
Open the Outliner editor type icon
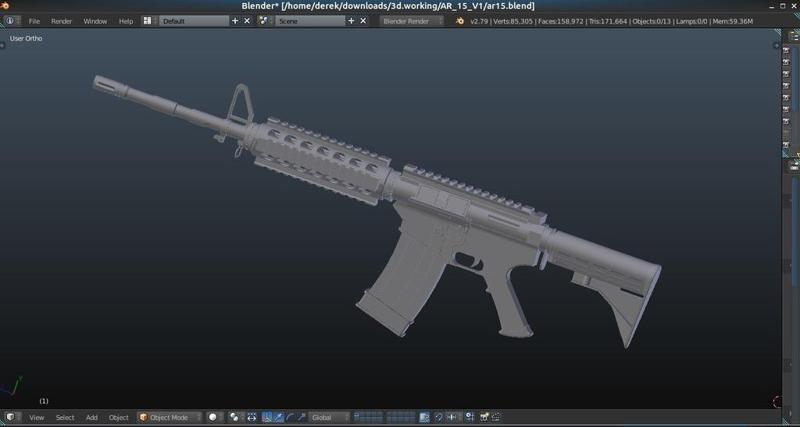click(x=794, y=36)
